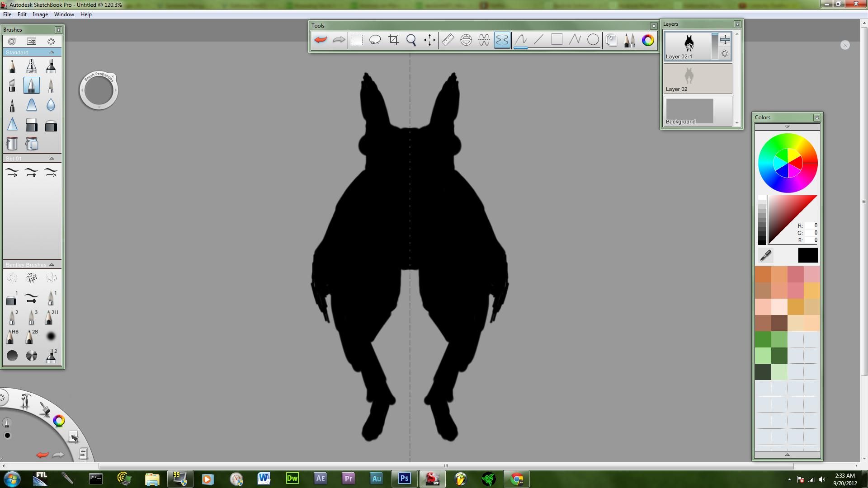The width and height of the screenshot is (868, 488).
Task: Toggle the French Curve tool
Action: [x=484, y=40]
